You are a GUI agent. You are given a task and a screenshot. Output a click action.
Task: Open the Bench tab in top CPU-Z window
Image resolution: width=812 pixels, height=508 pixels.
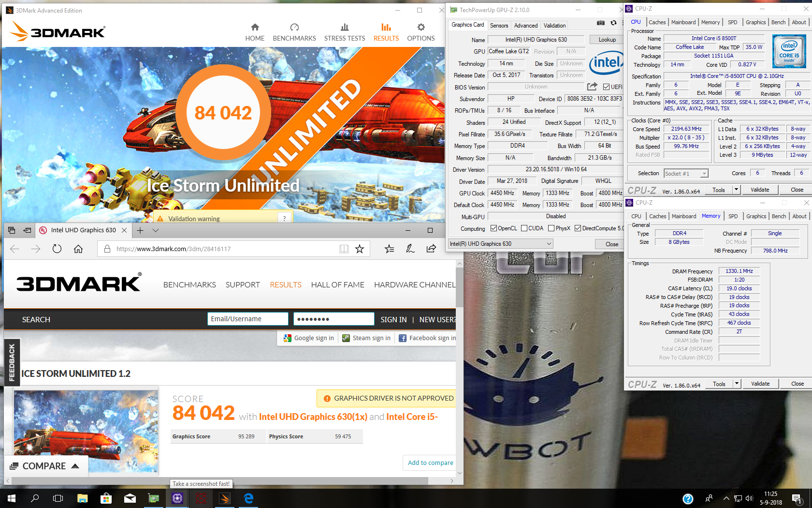(x=778, y=22)
